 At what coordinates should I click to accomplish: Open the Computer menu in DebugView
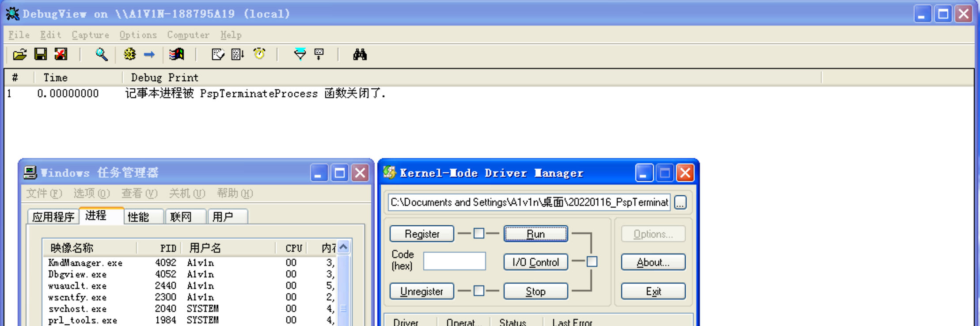(188, 35)
